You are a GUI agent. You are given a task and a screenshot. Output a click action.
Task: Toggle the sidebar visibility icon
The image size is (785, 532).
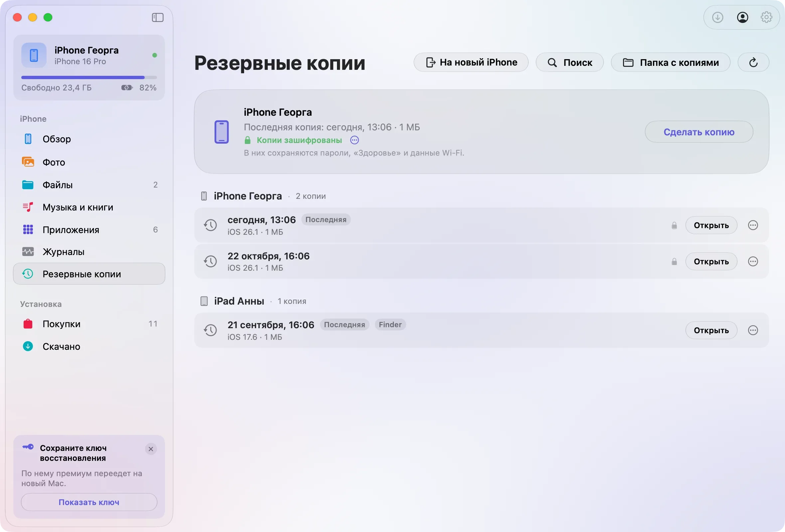pos(157,17)
